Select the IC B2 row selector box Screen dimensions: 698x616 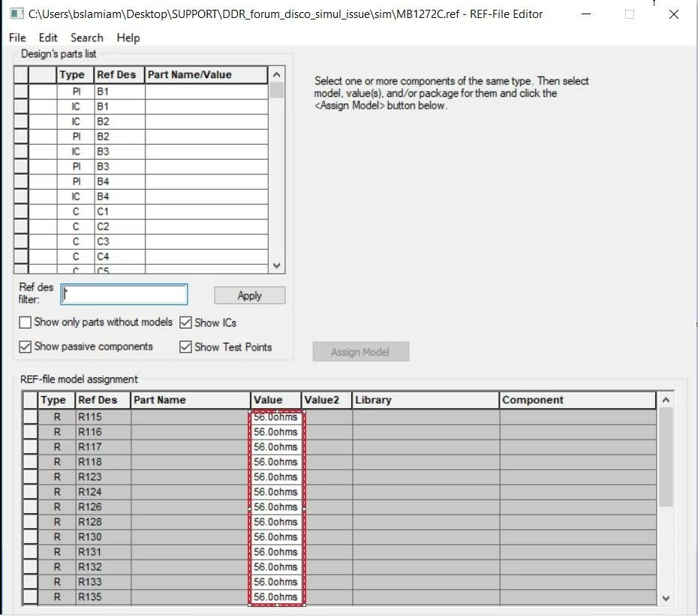(x=21, y=122)
